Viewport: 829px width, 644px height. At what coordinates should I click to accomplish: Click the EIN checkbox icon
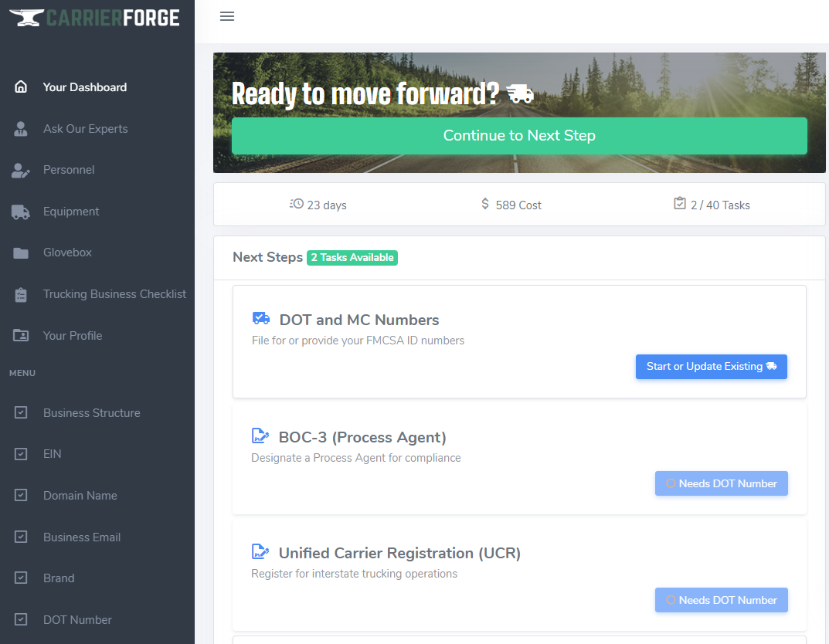coord(21,454)
